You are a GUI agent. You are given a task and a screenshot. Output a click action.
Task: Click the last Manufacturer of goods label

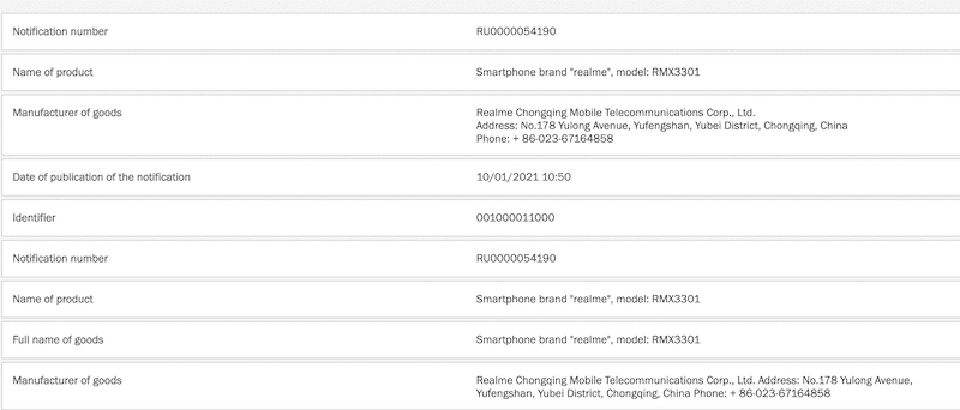[x=67, y=381]
